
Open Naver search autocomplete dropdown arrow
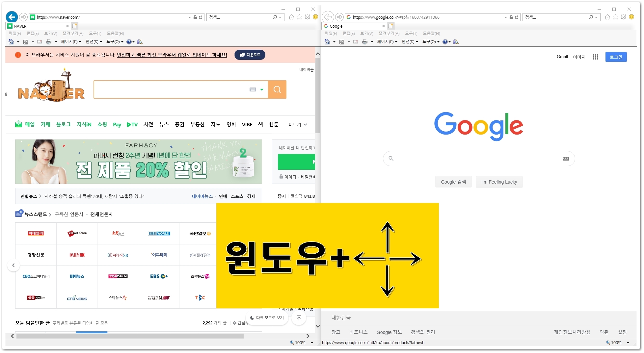pos(262,89)
